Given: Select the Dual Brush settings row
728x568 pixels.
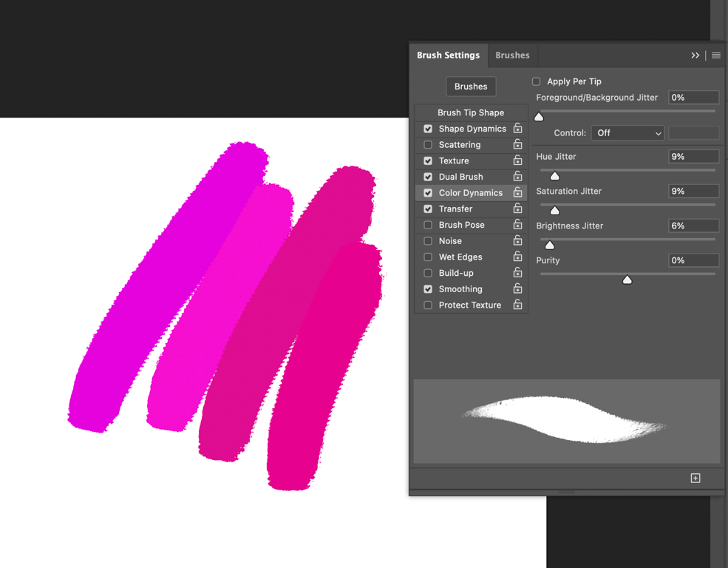Looking at the screenshot, I should pos(471,177).
